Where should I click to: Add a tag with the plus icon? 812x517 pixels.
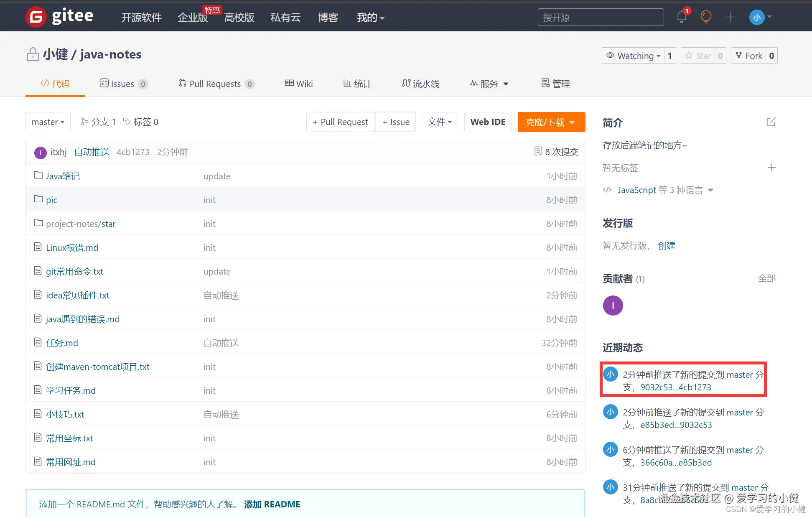coord(771,168)
